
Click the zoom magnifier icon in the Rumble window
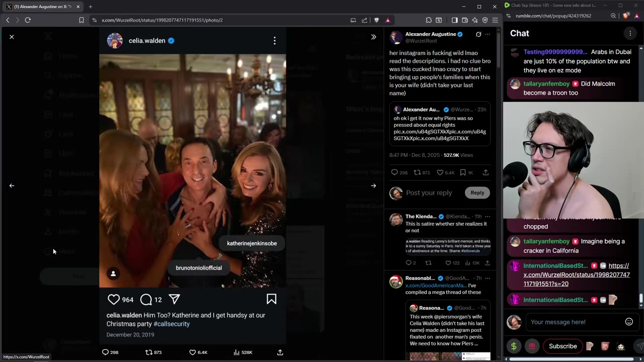pos(613,16)
